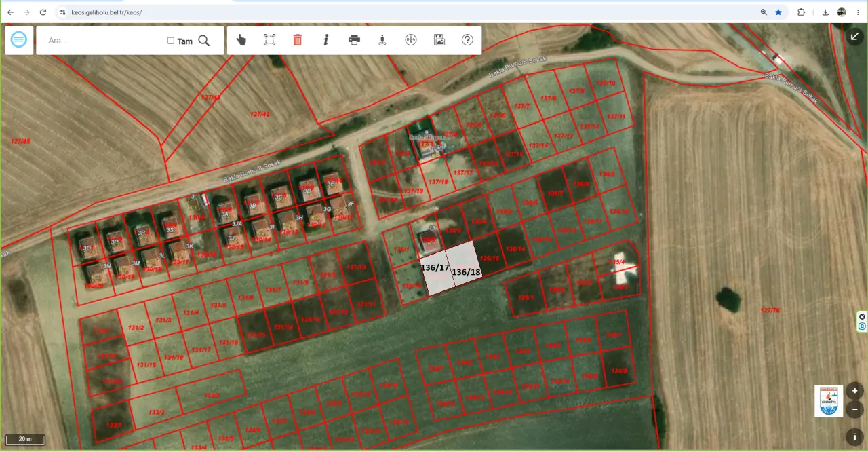
Task: Click the Gelibolu municipality logo
Action: [829, 401]
